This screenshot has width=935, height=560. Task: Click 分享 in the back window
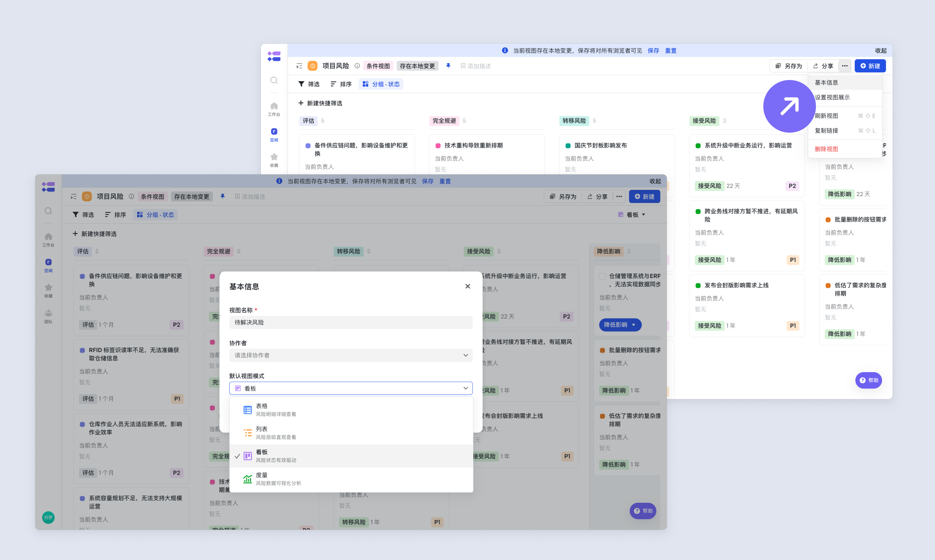(823, 66)
